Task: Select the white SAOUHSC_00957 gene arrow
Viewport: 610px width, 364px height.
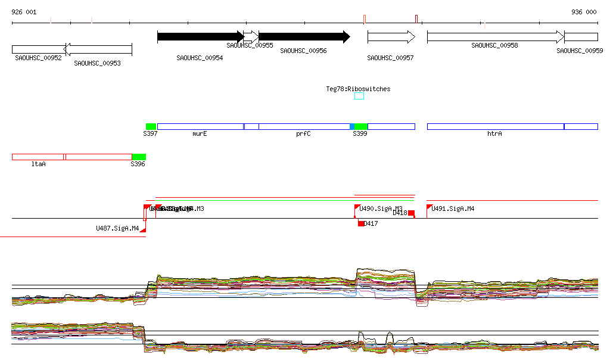Action: coord(391,37)
